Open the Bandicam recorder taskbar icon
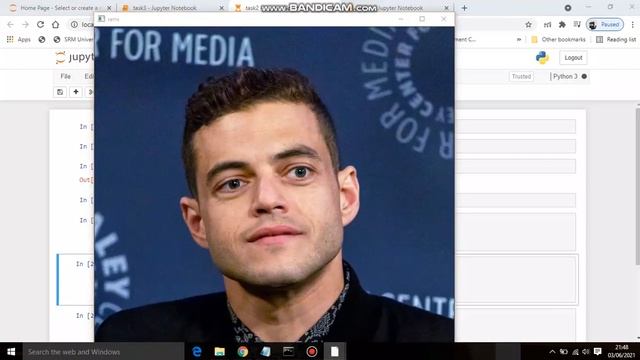The height and width of the screenshot is (360, 640). [311, 351]
